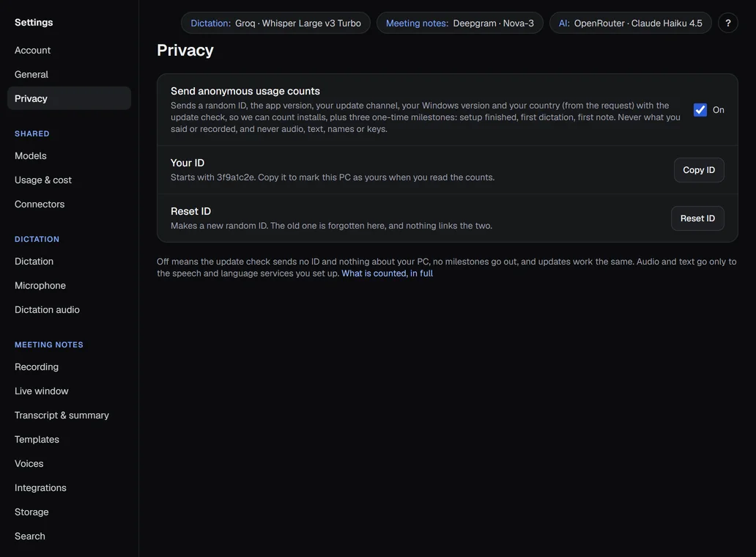Go to Transcript & summary settings
The height and width of the screenshot is (557, 756).
(x=69, y=416)
